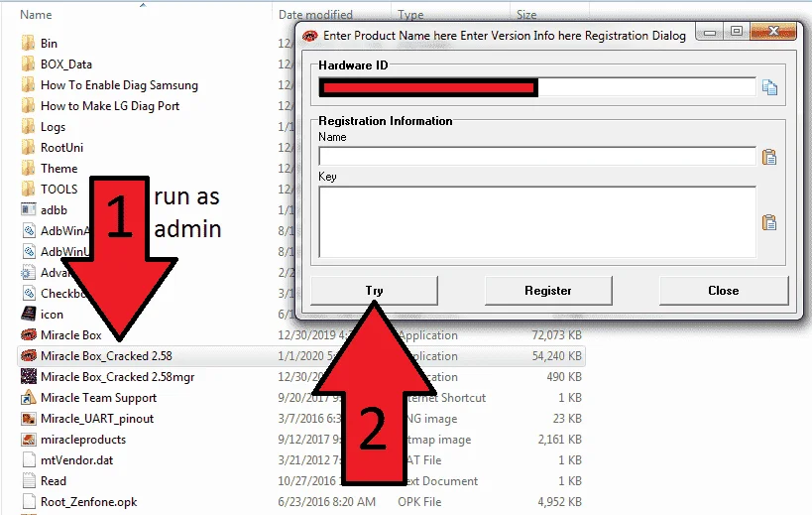
Task: Click 'How To Enable Diag Samsung' name
Action: (x=119, y=85)
